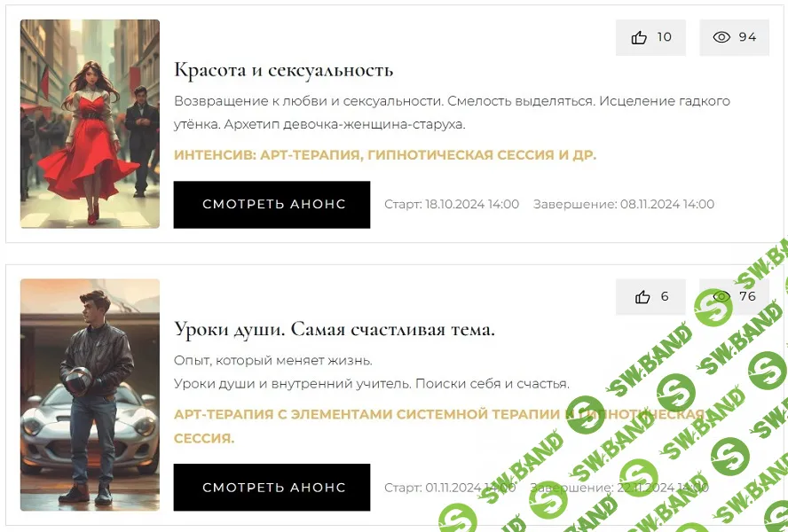Screen dimensions: 788x532
Task: Click the like count number 10
Action: 664,37
